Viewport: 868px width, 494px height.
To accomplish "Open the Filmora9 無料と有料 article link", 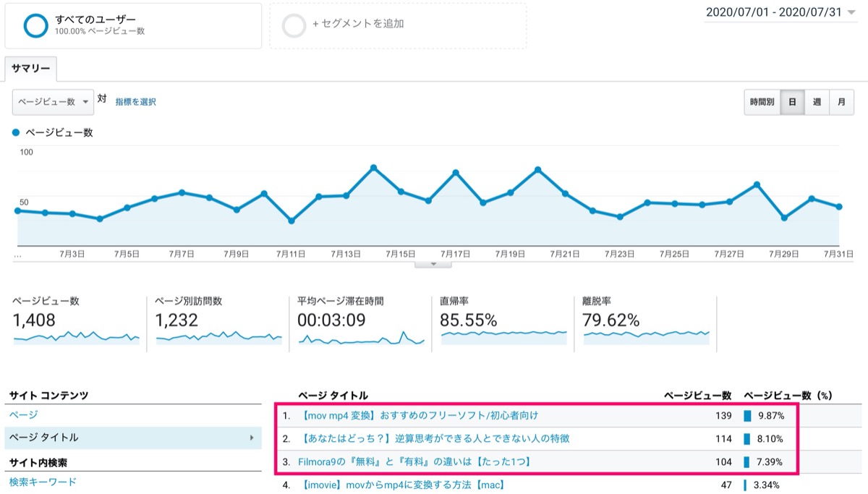I will tap(414, 461).
